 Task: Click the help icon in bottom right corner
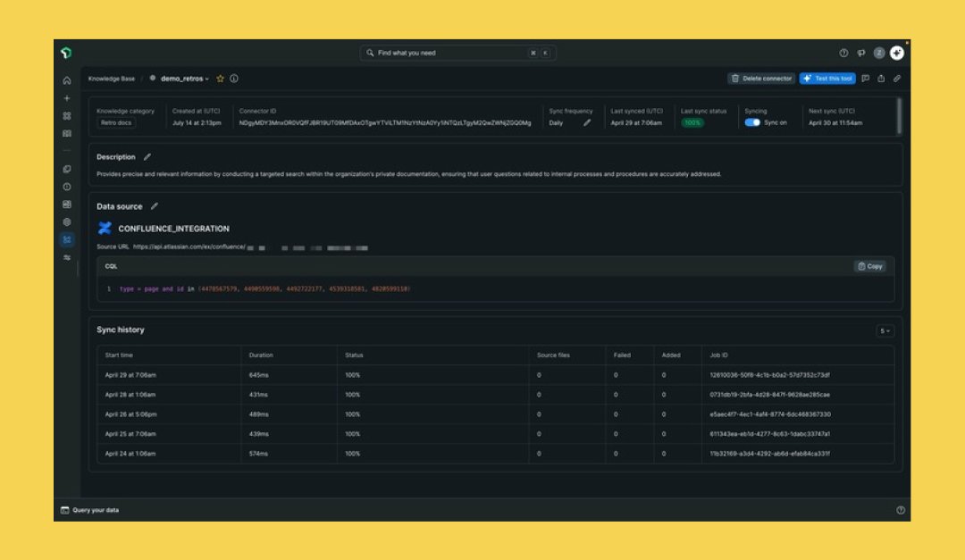click(x=901, y=510)
